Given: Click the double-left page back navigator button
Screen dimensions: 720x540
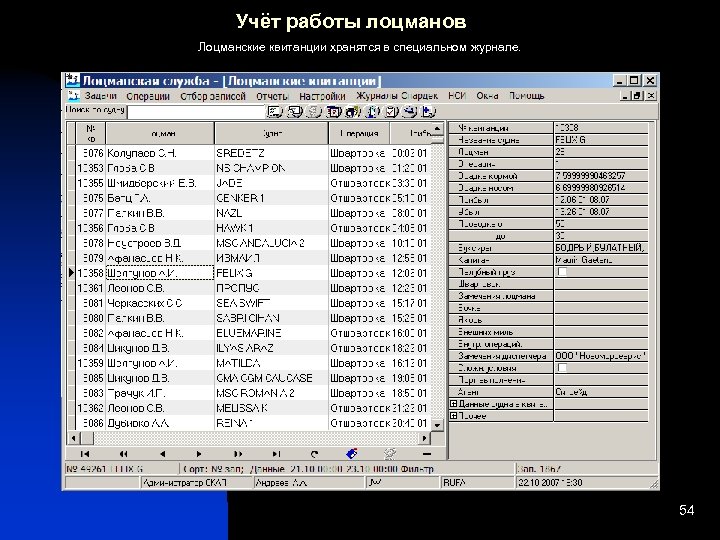Looking at the screenshot, I should [123, 454].
